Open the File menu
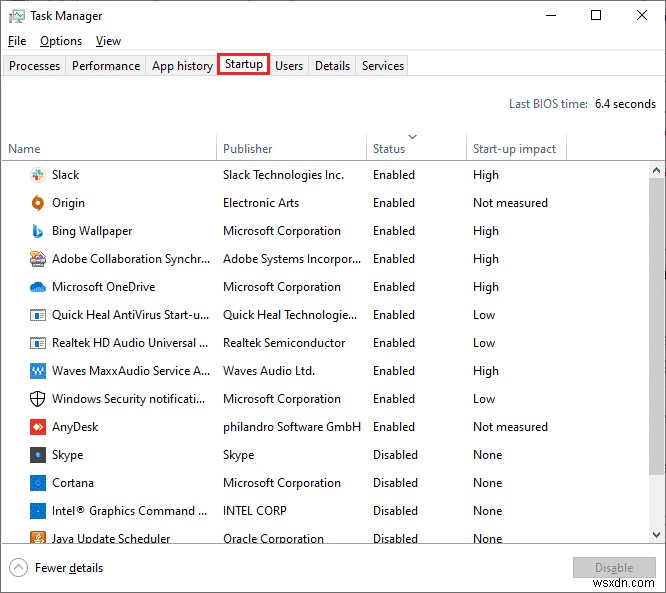The image size is (666, 593). 17,41
